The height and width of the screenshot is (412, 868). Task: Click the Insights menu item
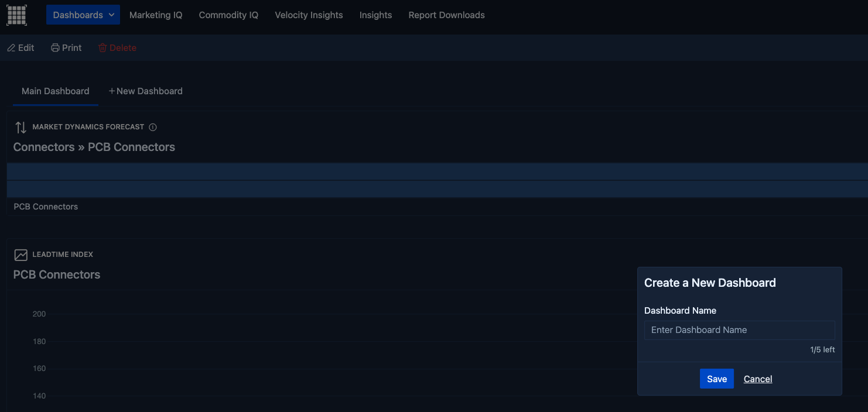[375, 15]
